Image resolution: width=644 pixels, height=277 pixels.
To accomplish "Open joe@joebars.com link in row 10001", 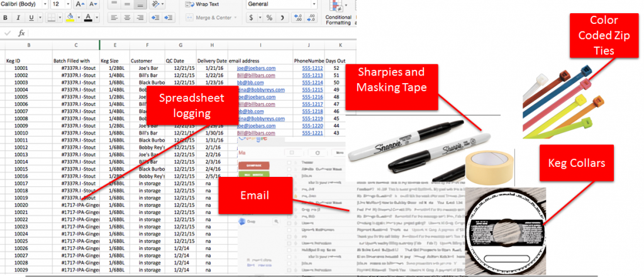I will coord(257,68).
